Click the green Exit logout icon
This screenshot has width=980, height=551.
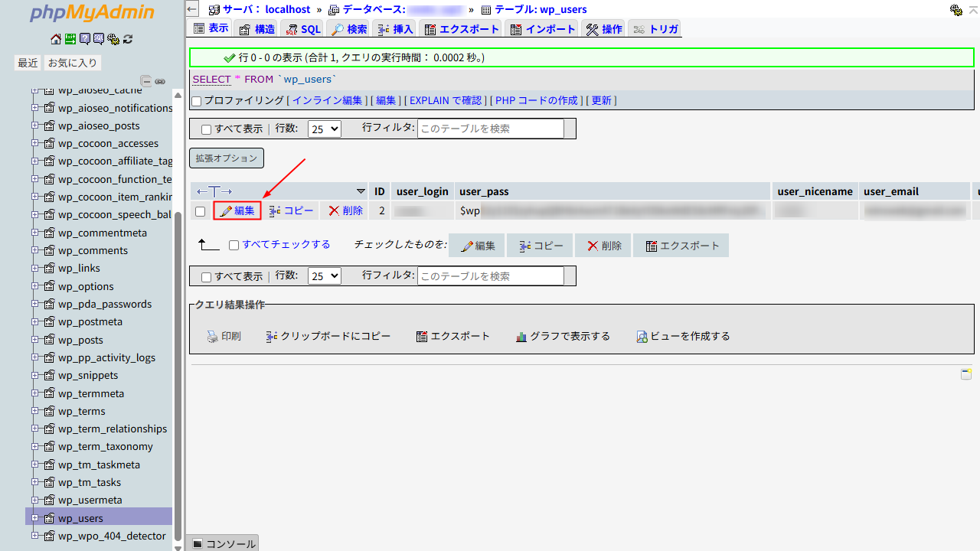tap(70, 39)
